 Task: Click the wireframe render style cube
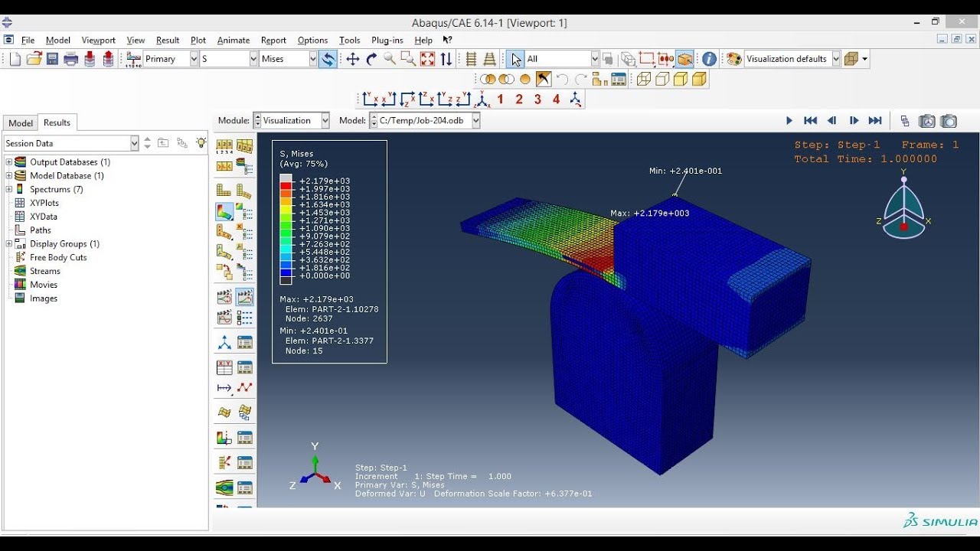[643, 79]
